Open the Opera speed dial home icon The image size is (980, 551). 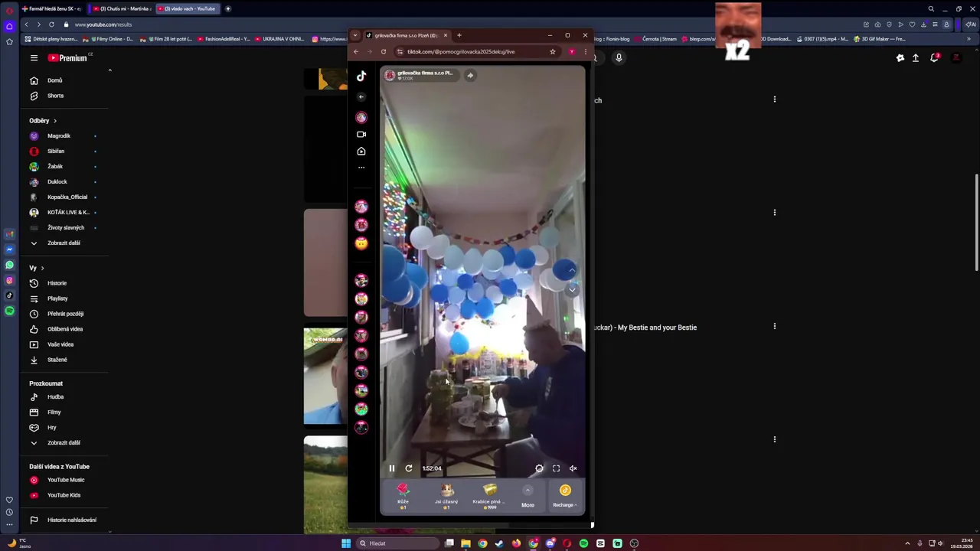coord(9,26)
